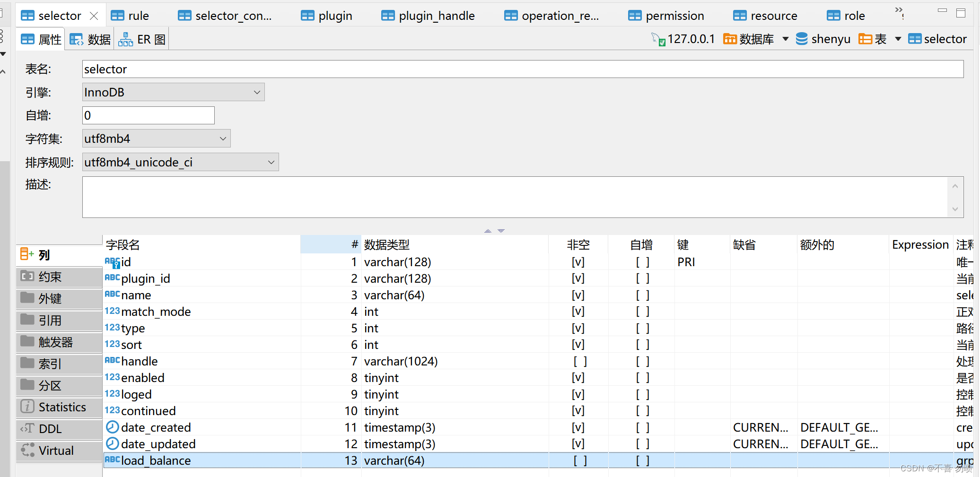Select the plugin_id column row
The width and height of the screenshot is (980, 477).
pos(538,278)
